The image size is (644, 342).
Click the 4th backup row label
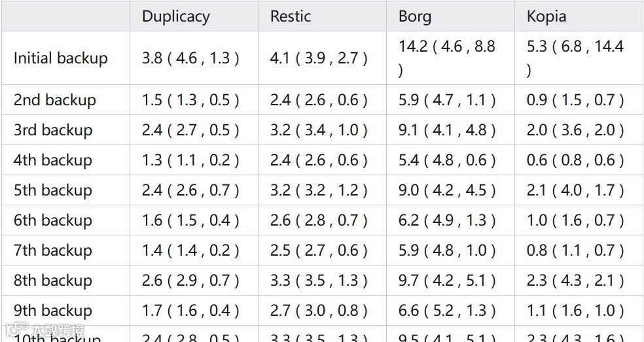click(x=52, y=160)
